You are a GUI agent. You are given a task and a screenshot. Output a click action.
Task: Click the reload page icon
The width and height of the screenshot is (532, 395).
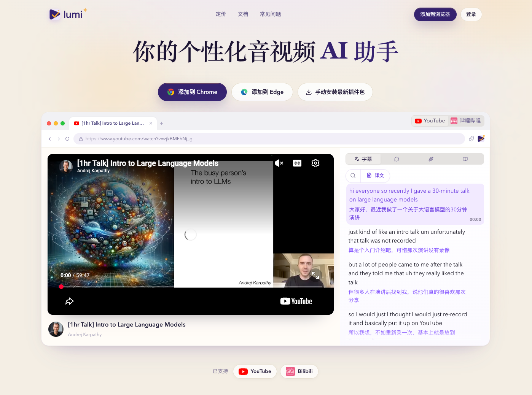point(67,139)
